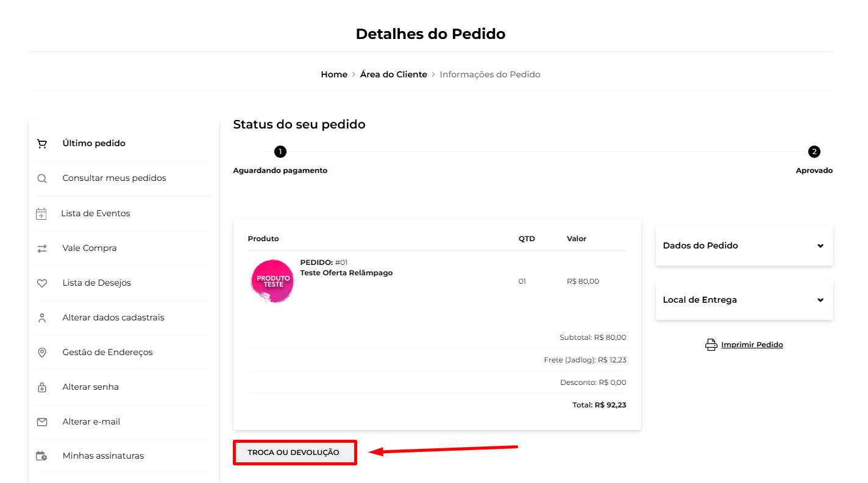Viewport: 868px width, 483px height.
Task: Expand the Local de Entrega panel
Action: coord(744,300)
